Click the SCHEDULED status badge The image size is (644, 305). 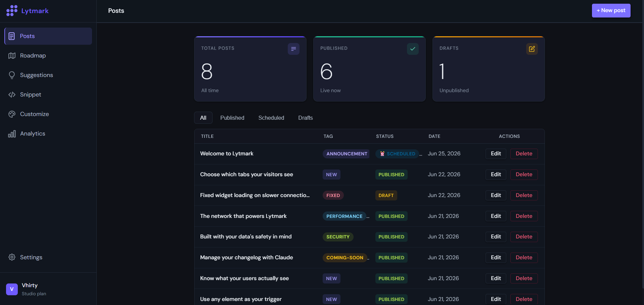(x=397, y=154)
